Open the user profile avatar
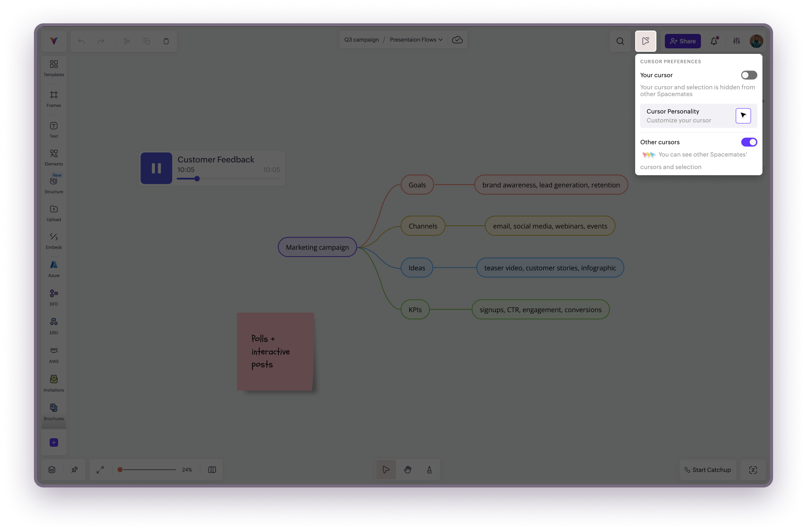This screenshot has width=807, height=532. tap(757, 41)
